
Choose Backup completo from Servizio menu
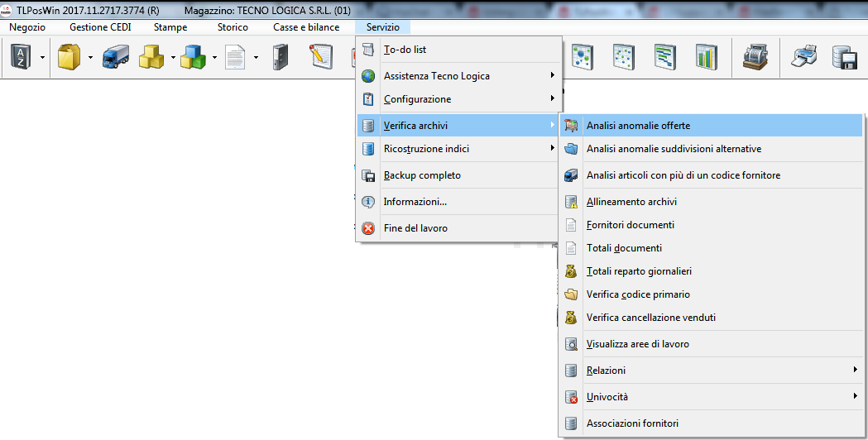(422, 175)
